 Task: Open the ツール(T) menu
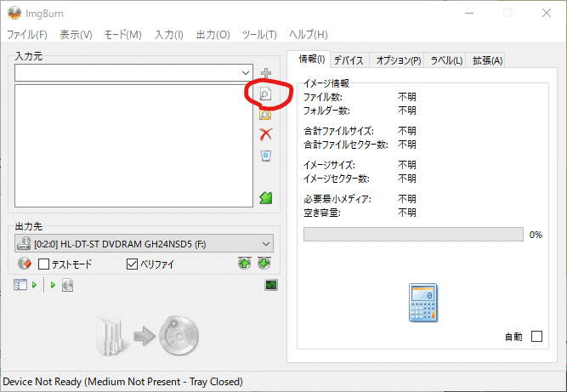click(259, 35)
